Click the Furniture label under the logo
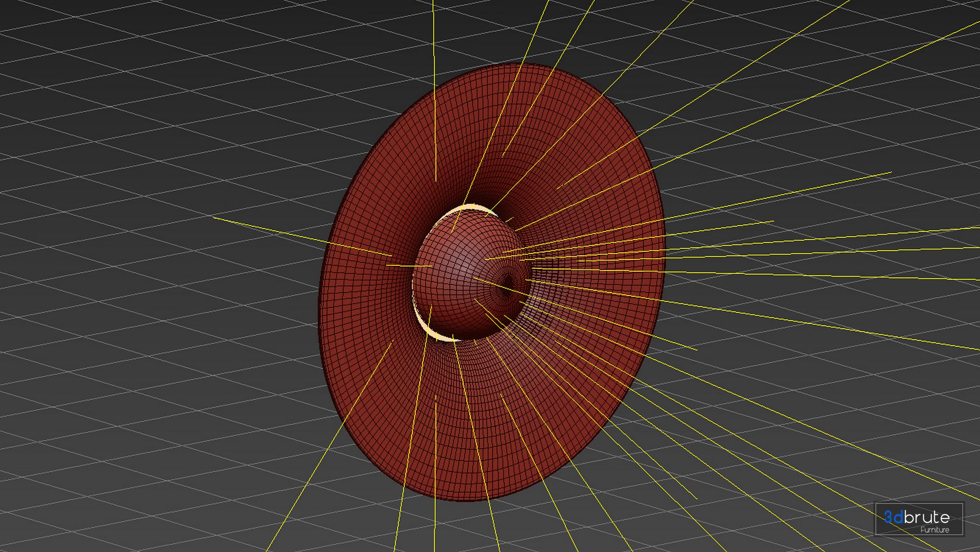This screenshot has width=980, height=552. coord(934,530)
